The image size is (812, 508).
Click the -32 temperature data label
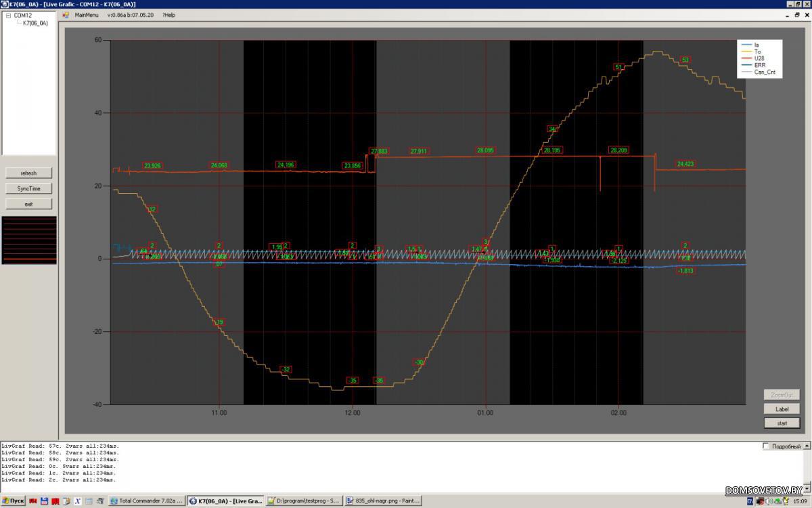click(286, 369)
